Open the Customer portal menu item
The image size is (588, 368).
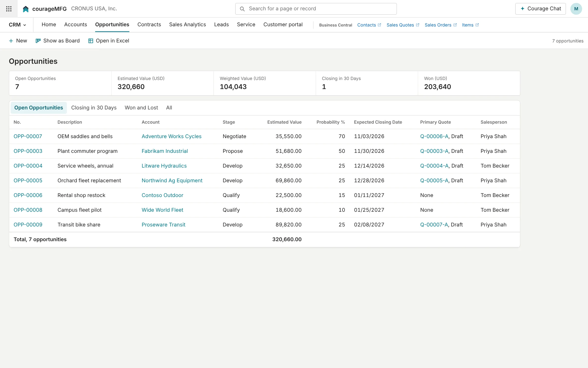(283, 25)
